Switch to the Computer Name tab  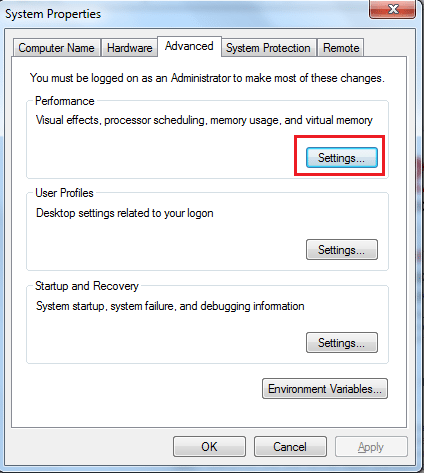[x=57, y=48]
